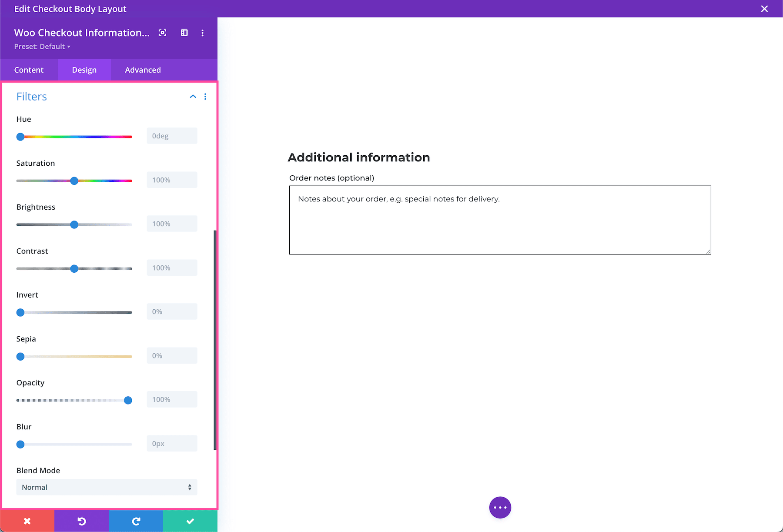Screen dimensions: 783x532
Task: Switch to the Advanced tab
Action: pos(143,70)
